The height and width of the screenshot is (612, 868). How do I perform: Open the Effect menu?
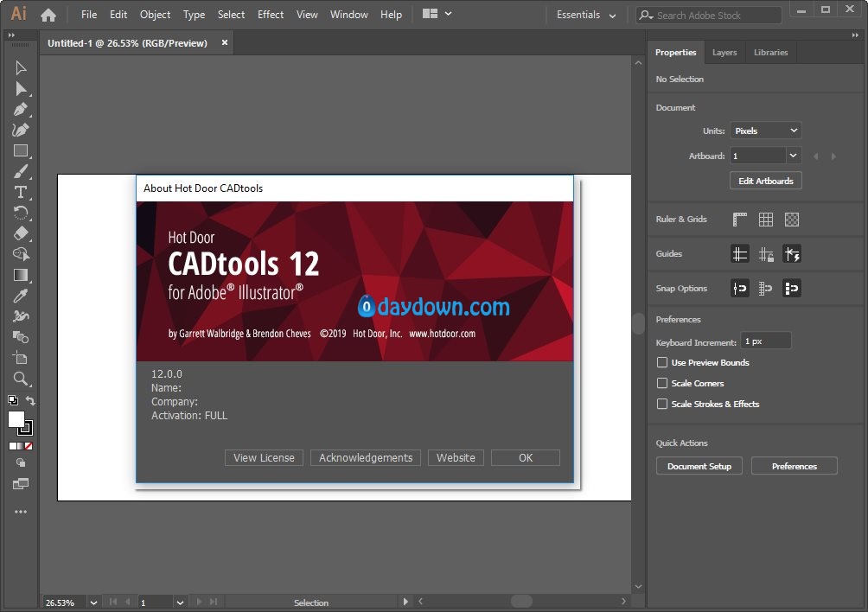[x=271, y=15]
